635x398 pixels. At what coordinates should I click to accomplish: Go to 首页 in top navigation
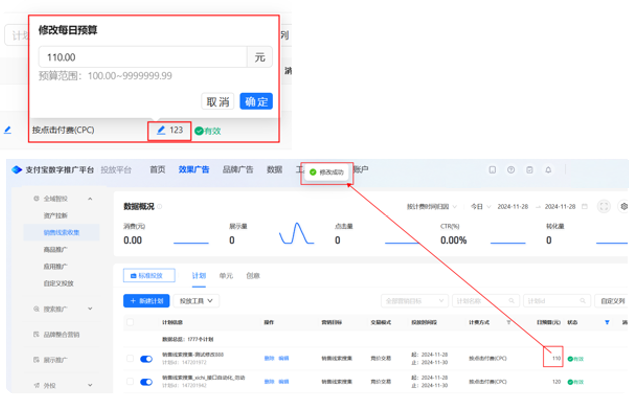point(158,170)
